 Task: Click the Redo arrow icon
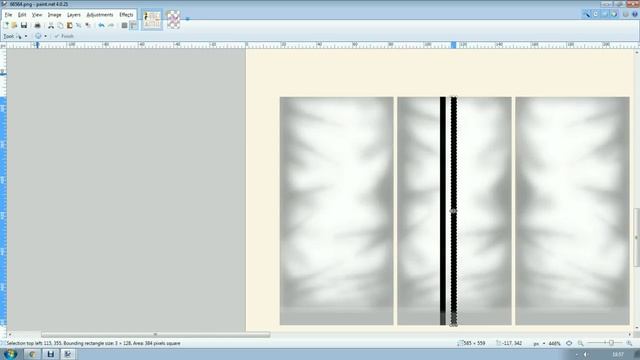[x=111, y=25]
